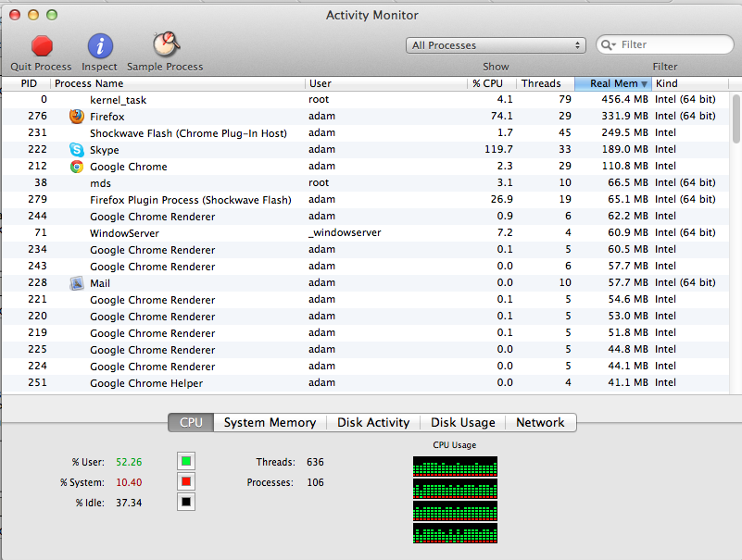Switch to the System Memory tab
The image size is (742, 560).
point(270,422)
